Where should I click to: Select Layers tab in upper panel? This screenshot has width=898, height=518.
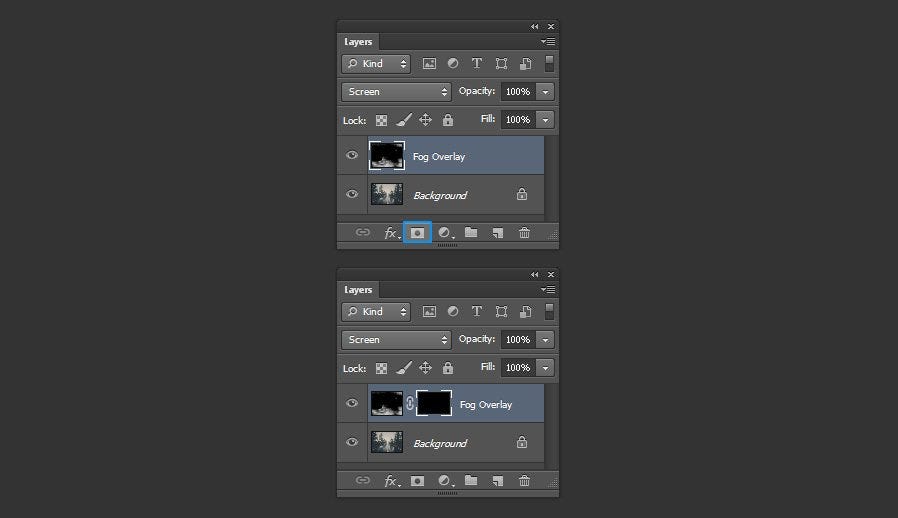[x=358, y=42]
